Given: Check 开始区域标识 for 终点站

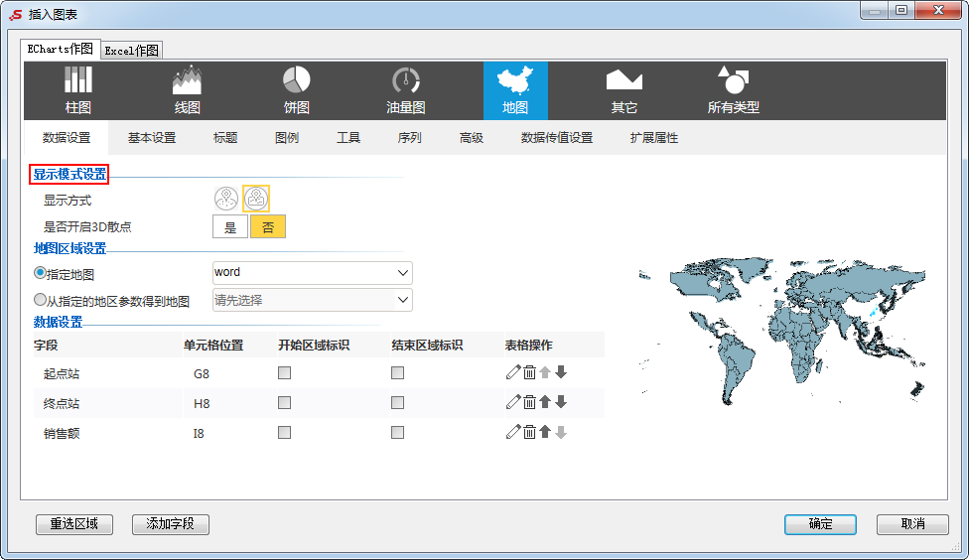Looking at the screenshot, I should [x=284, y=402].
